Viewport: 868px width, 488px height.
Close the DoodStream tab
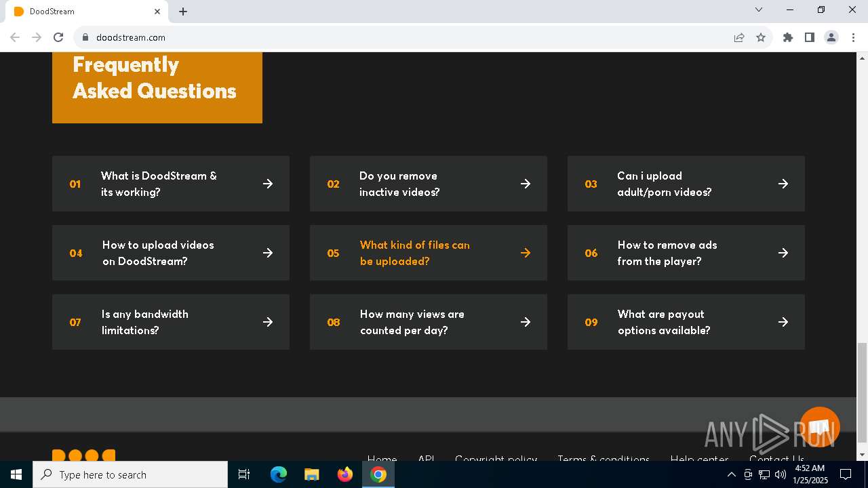[157, 12]
